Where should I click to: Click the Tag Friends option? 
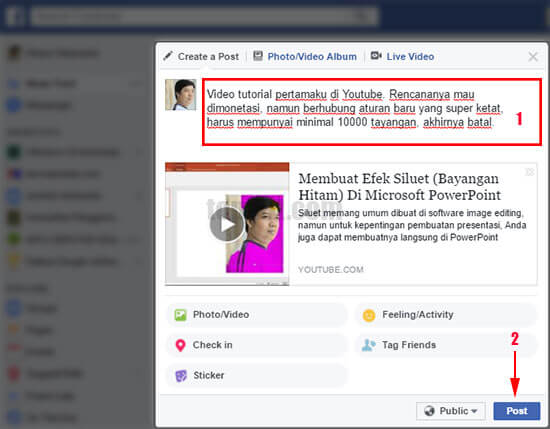tap(446, 345)
